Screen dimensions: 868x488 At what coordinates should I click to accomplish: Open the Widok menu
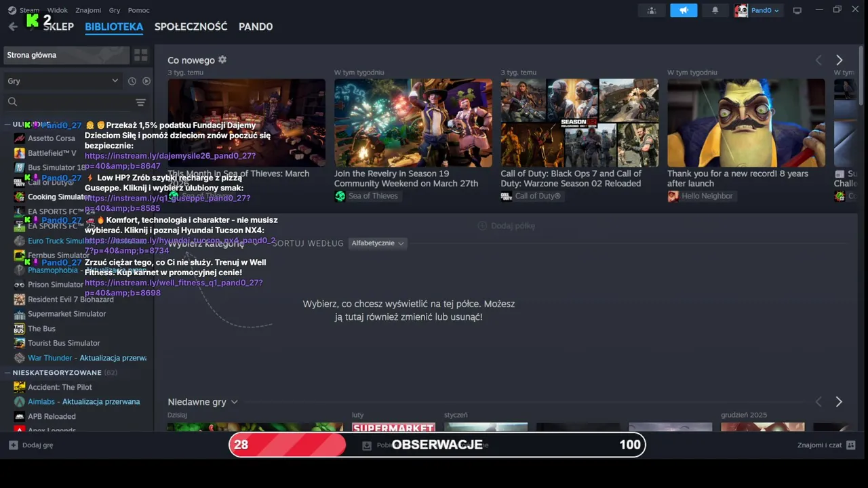tap(58, 10)
